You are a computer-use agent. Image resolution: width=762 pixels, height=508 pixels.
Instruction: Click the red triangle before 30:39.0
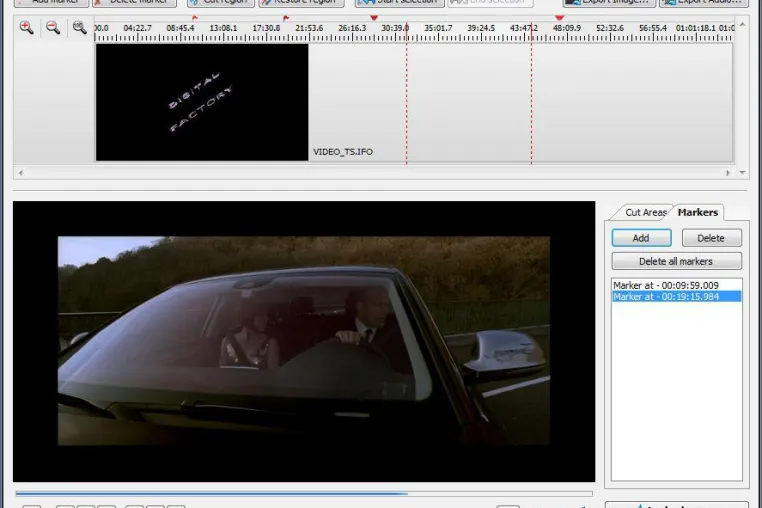[x=374, y=18]
